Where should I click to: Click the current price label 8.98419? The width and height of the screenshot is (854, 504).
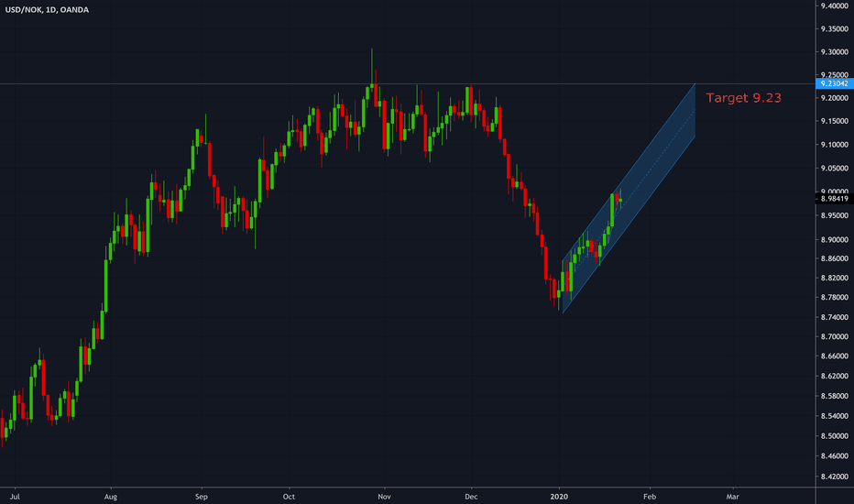pyautogui.click(x=833, y=198)
